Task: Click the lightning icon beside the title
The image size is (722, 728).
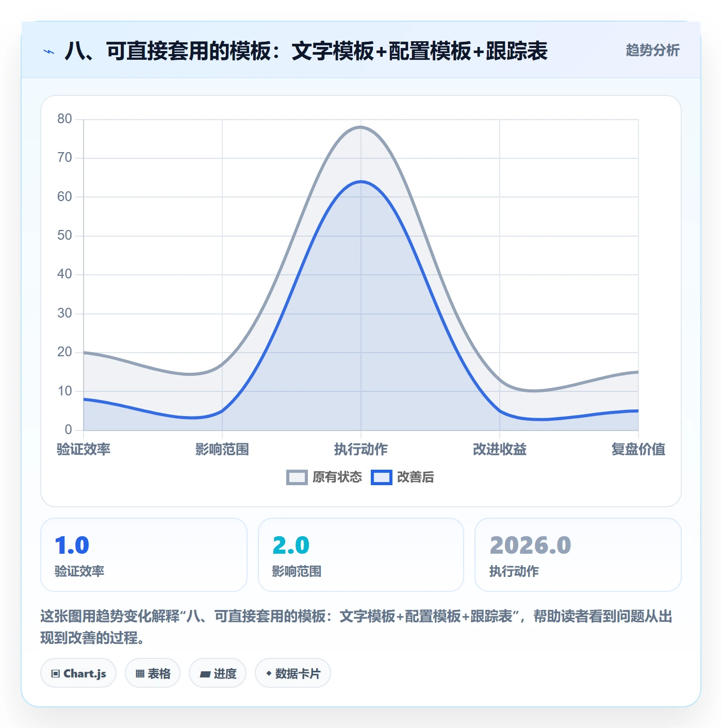Action: 49,52
